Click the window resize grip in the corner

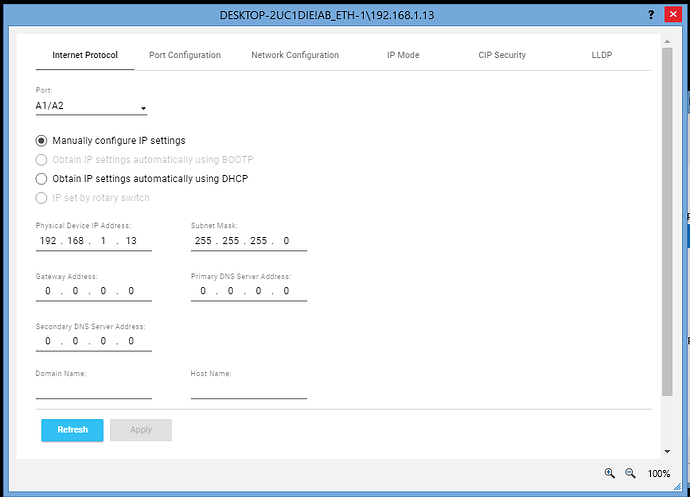coord(677,486)
